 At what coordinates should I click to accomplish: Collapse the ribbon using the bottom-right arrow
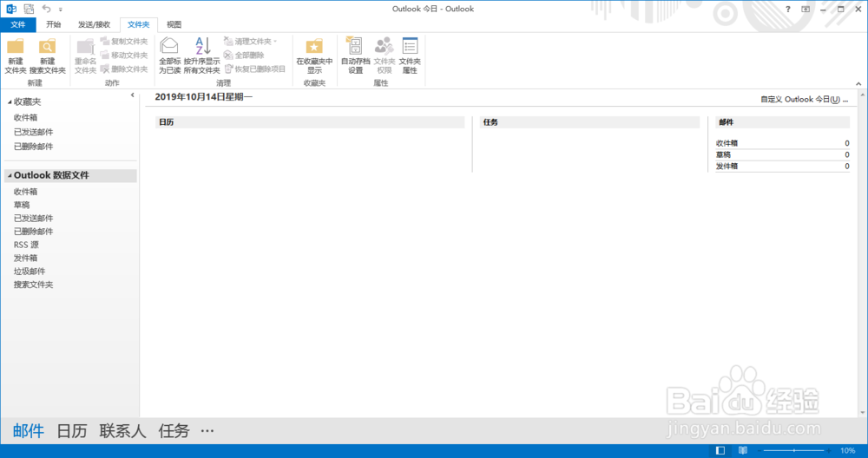pyautogui.click(x=858, y=83)
